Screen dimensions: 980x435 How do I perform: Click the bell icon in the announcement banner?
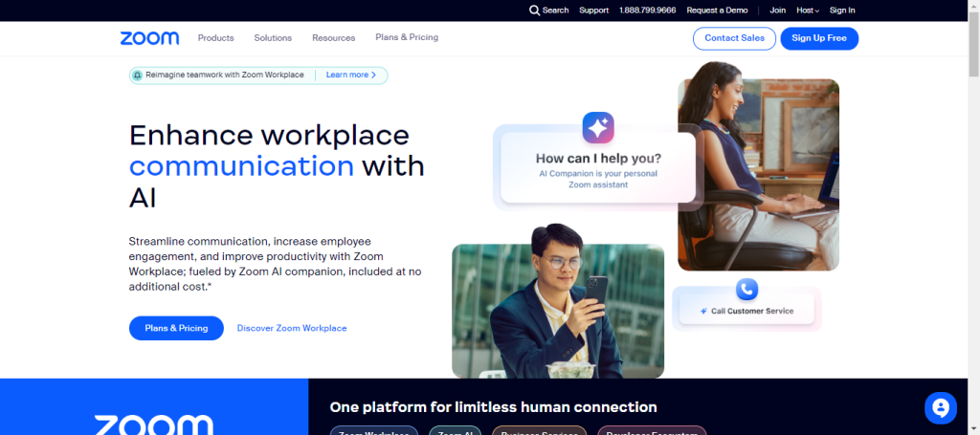[138, 76]
